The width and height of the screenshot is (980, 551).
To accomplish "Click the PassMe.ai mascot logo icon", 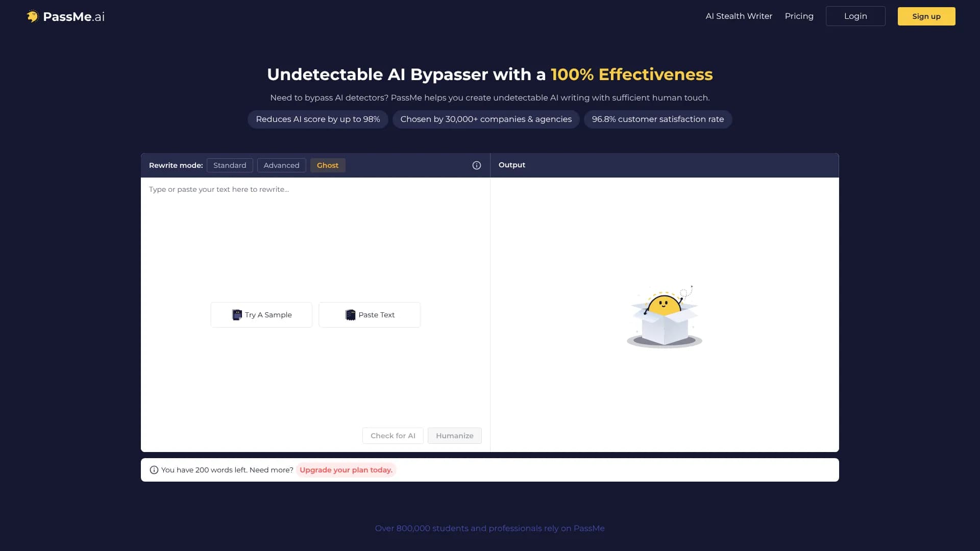I will pyautogui.click(x=33, y=16).
